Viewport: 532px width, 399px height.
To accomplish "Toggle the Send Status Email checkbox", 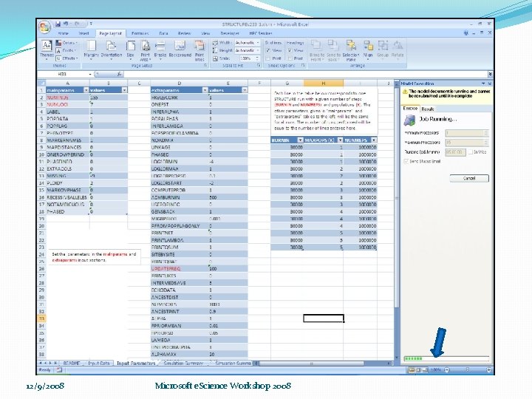I will pos(406,162).
